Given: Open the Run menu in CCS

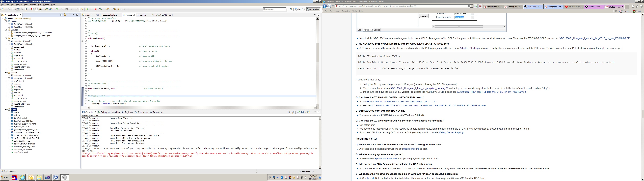Looking at the screenshot, I should pos(39,5).
